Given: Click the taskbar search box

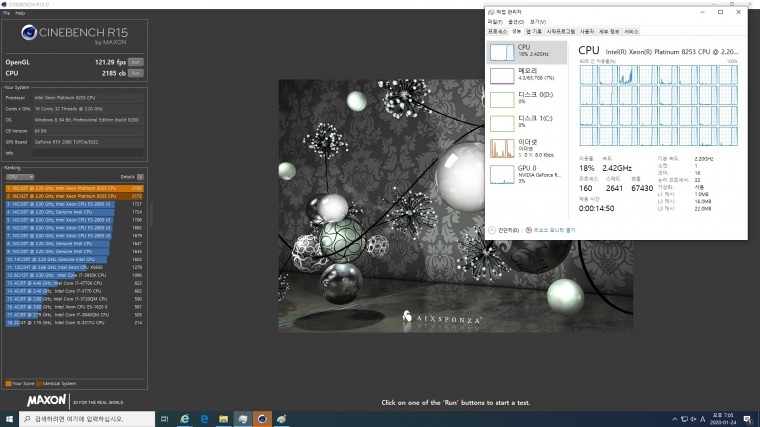Looking at the screenshot, I should (x=87, y=419).
